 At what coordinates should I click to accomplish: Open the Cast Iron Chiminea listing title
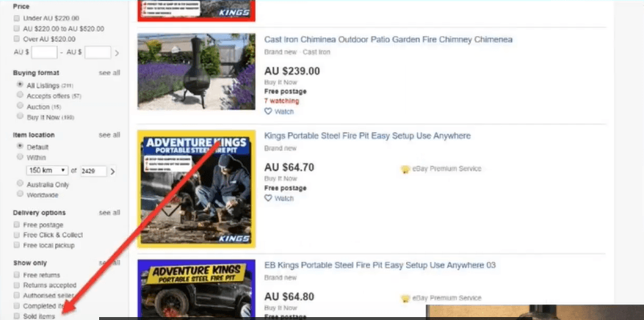388,40
